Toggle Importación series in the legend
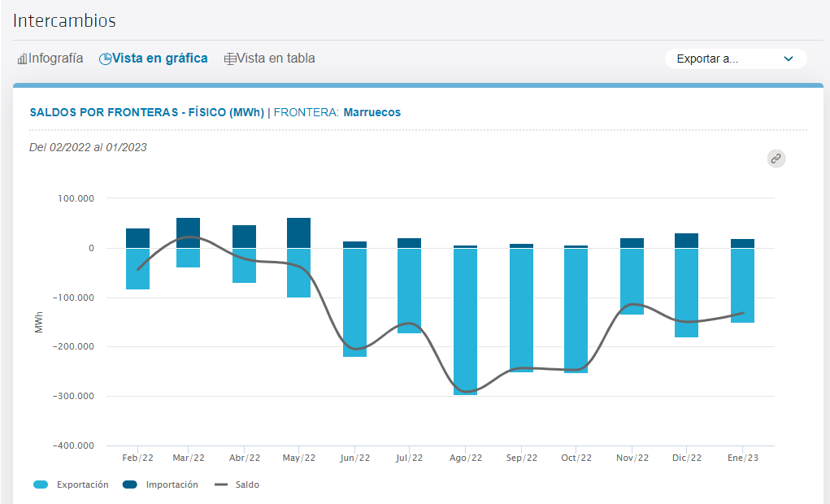830x504 pixels. (160, 484)
